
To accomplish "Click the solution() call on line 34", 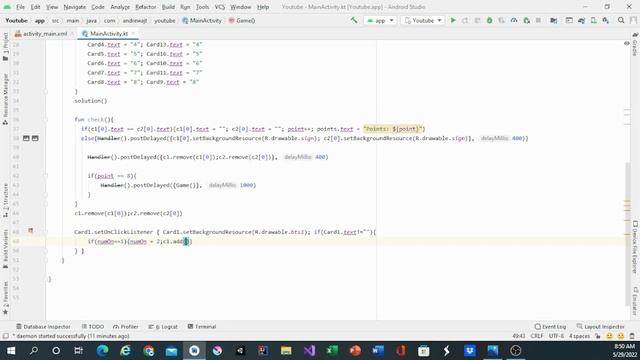I will coord(91,101).
